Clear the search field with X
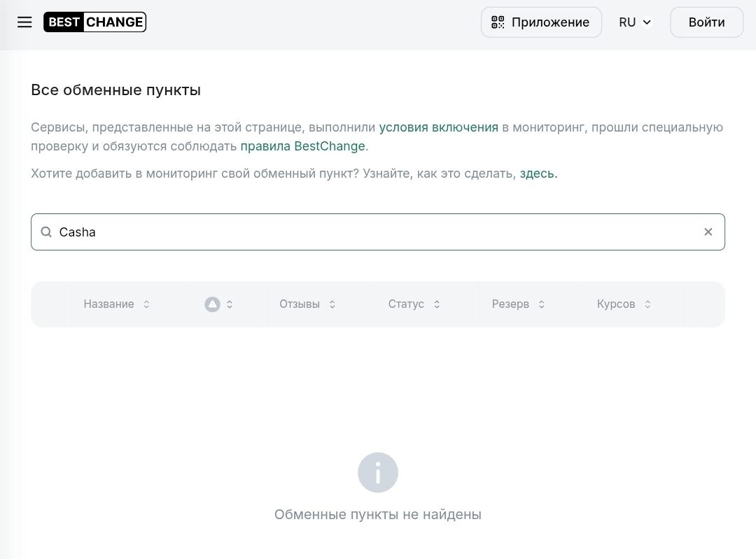This screenshot has height=559, width=756. (x=708, y=232)
